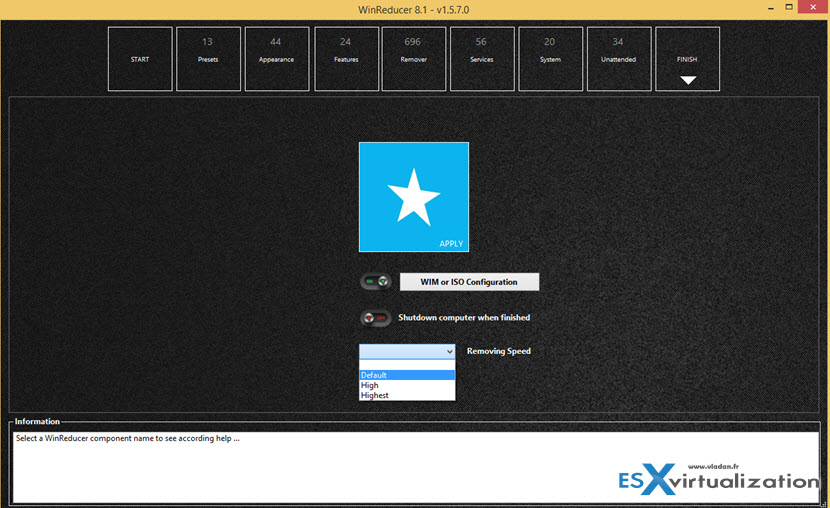
Task: Maximize the WinReducer window
Action: (x=789, y=7)
